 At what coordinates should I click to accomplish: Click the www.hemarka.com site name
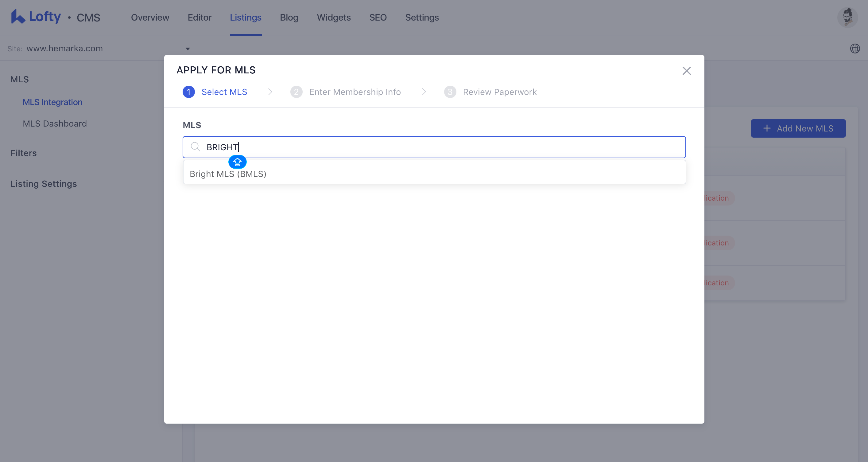tap(64, 49)
